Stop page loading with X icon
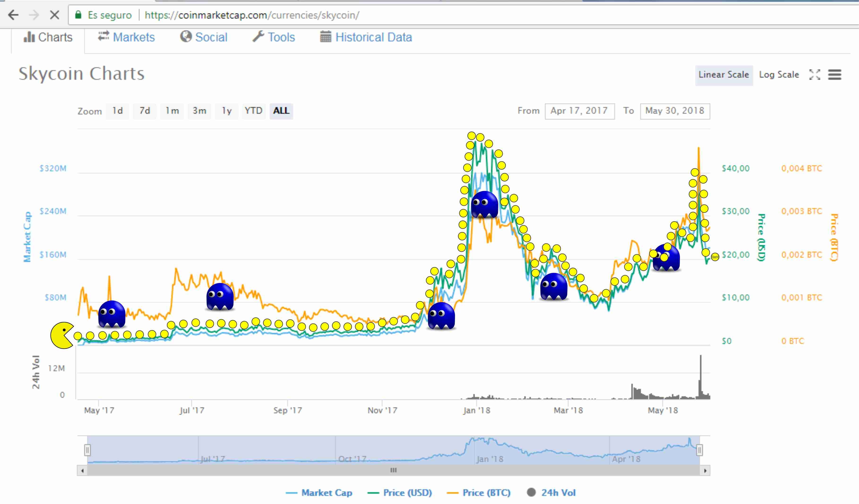Screen dimensions: 859x504 [55, 15]
